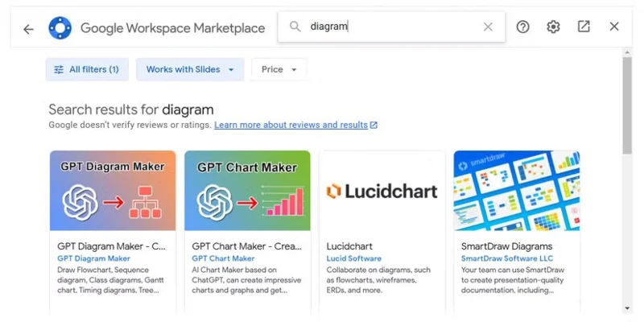Open the GPT Chart Maker thumbnail

click(247, 191)
